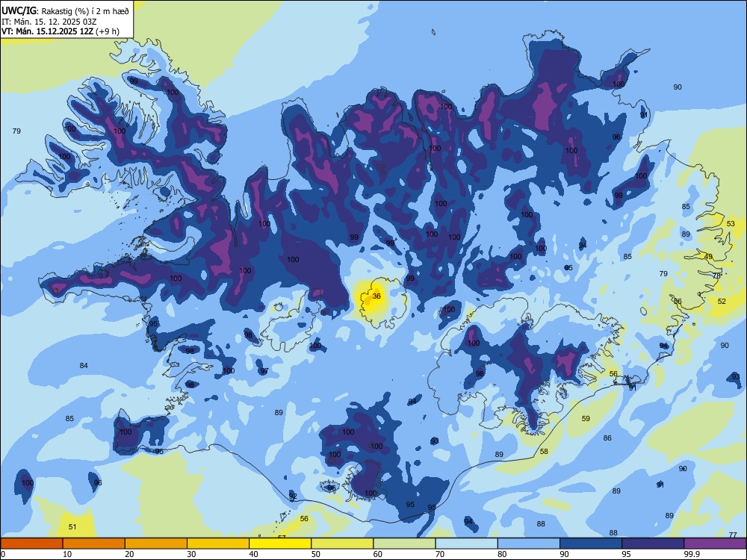
Task: Click the dark orange 0–10 legend swatch
Action: (x=31, y=544)
